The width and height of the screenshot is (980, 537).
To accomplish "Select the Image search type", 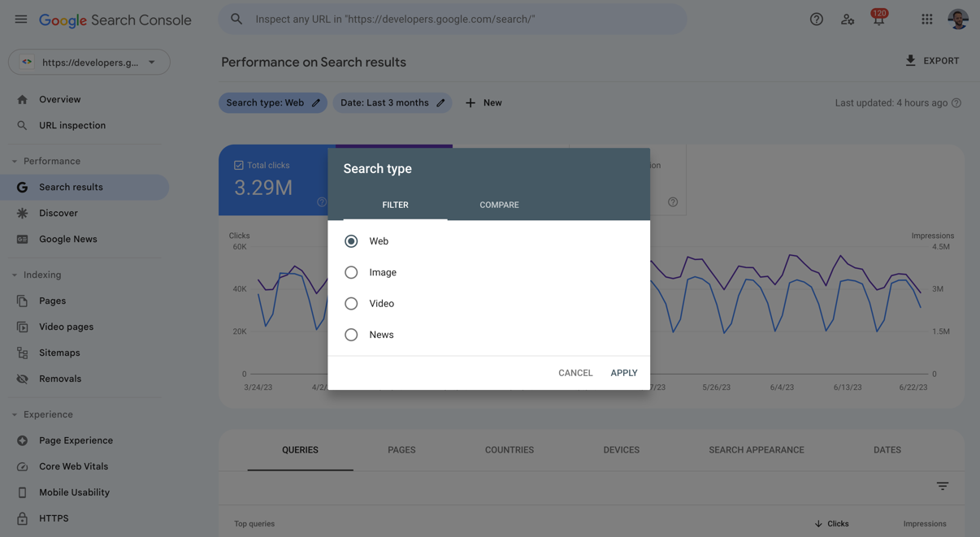I will [351, 272].
